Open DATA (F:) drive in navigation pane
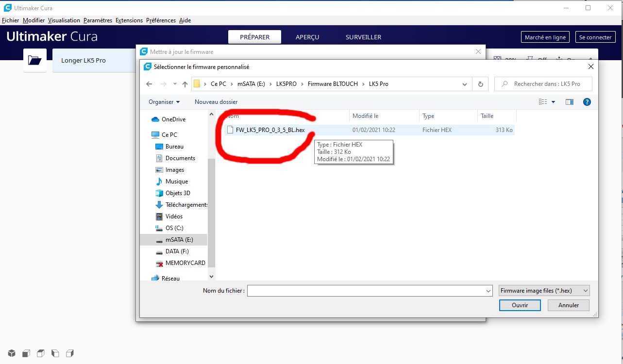The width and height of the screenshot is (623, 364). point(177,251)
